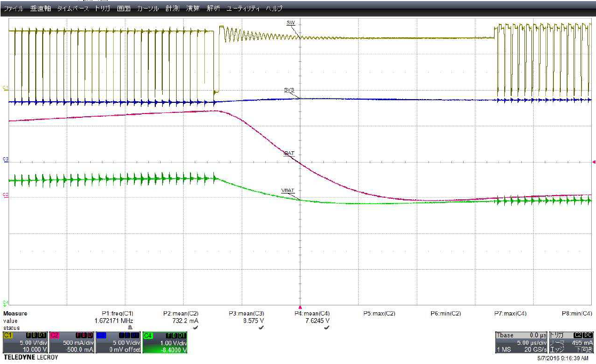Viewport: 596px width, 364px height.
Task: Click the C1 ground level marker on left edge
Action: click(x=5, y=88)
